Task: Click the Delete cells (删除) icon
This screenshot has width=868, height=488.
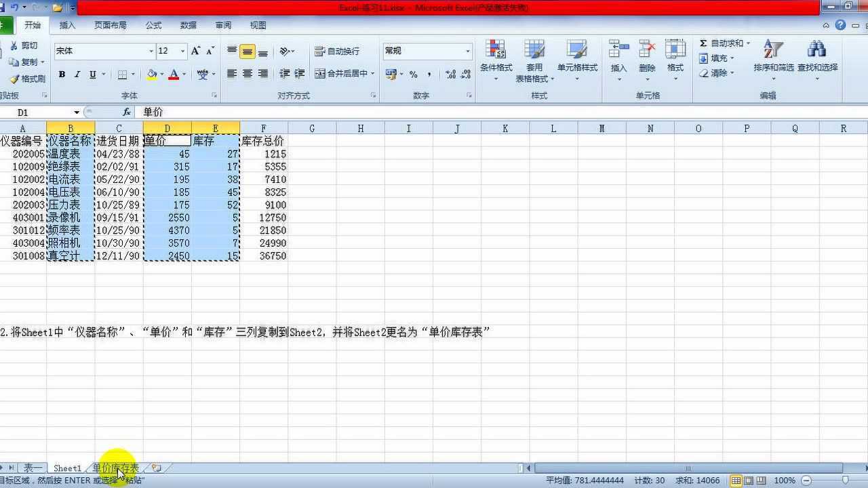Action: pos(648,49)
